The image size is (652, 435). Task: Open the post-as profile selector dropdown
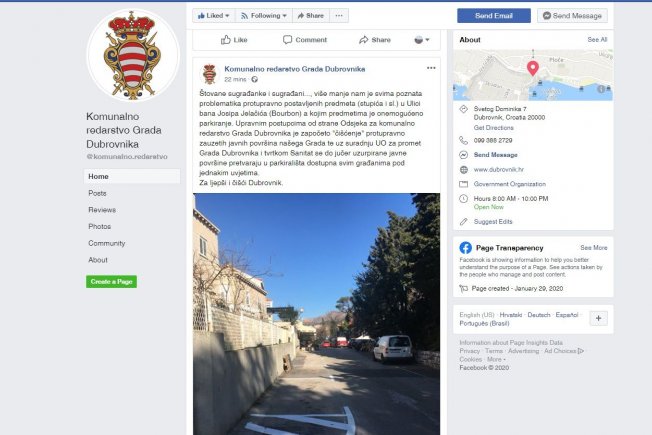(x=422, y=40)
